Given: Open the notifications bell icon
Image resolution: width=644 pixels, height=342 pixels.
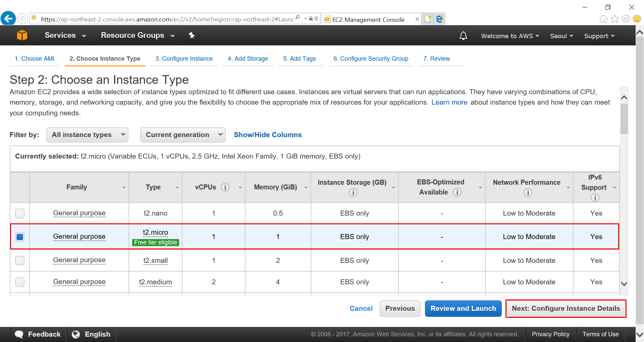Looking at the screenshot, I should (463, 36).
